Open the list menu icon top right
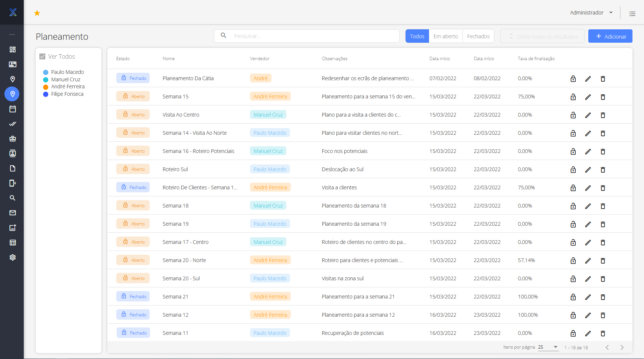Screen dimensions: 644x359 pyautogui.click(x=632, y=14)
